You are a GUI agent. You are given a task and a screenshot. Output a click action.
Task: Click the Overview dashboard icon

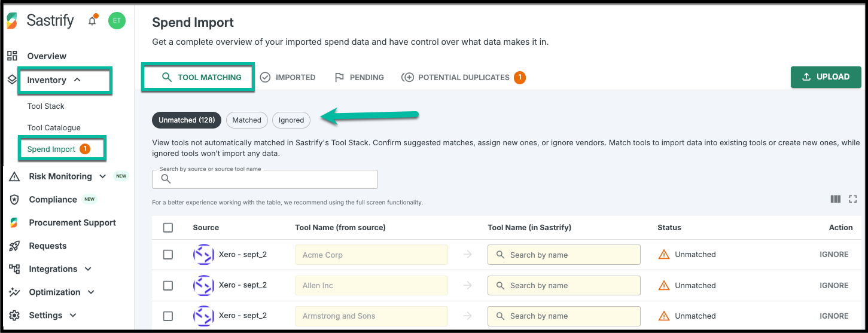(x=12, y=56)
